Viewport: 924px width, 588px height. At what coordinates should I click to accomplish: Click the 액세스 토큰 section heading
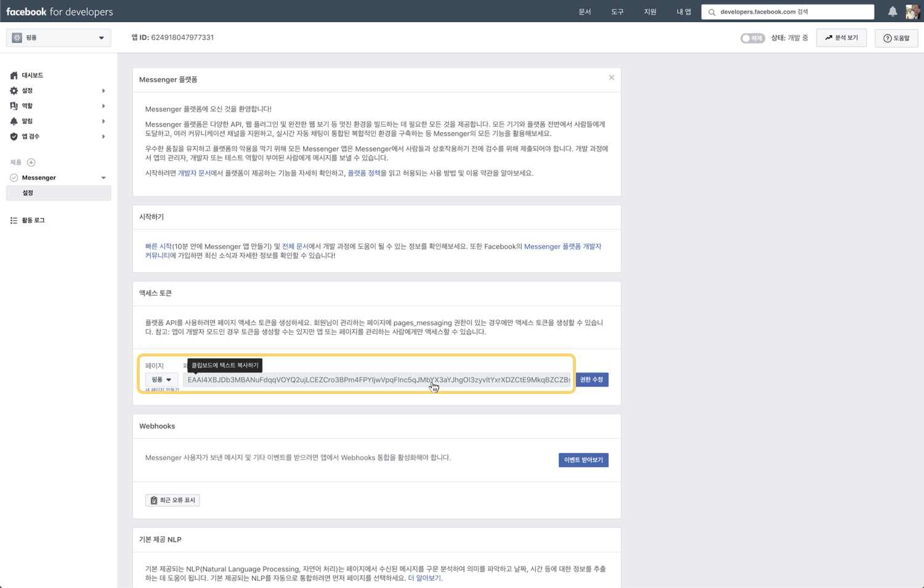(155, 293)
